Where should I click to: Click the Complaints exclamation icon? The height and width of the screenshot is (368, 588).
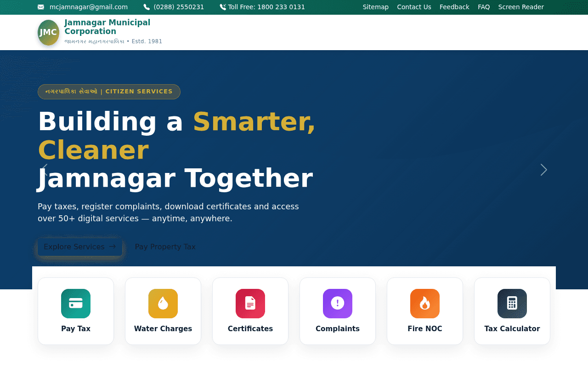(x=338, y=304)
